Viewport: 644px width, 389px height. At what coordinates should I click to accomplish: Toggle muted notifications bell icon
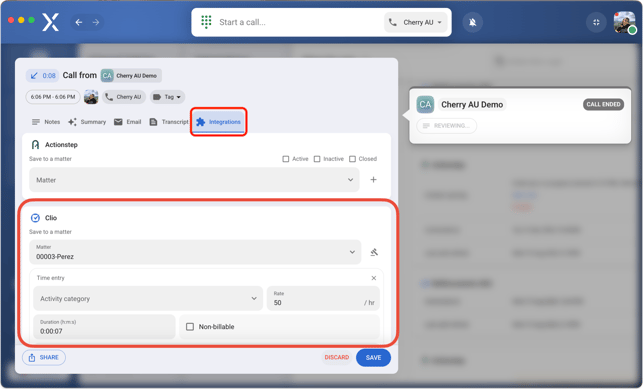tap(473, 22)
